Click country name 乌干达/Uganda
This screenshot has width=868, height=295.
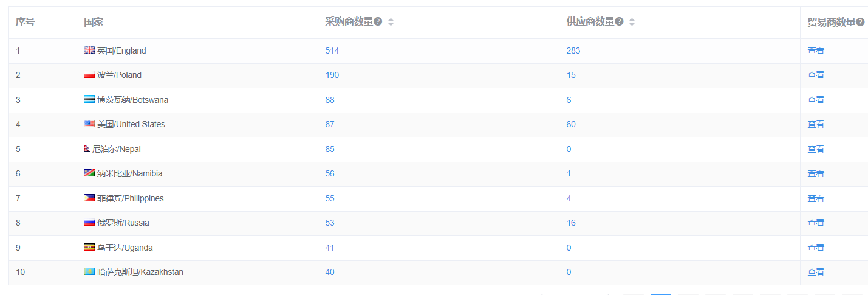tap(125, 248)
